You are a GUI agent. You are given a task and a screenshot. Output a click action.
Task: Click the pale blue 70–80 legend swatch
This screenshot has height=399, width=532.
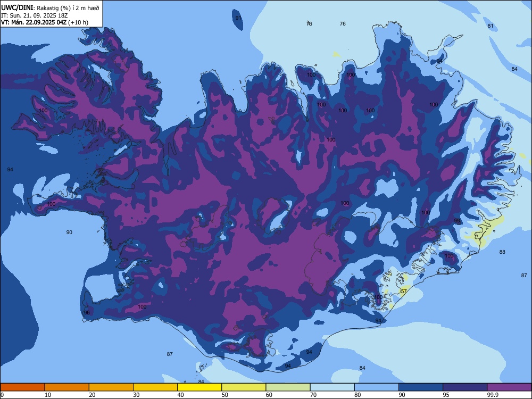pyautogui.click(x=332, y=387)
